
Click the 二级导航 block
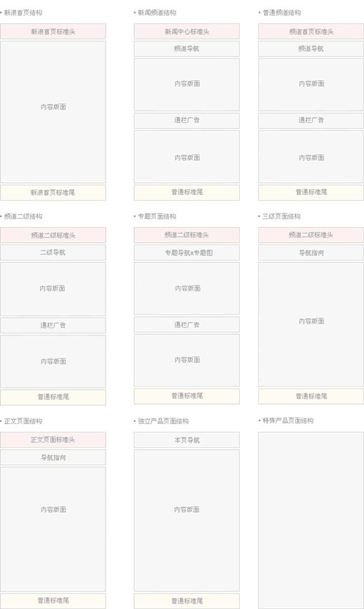click(53, 253)
